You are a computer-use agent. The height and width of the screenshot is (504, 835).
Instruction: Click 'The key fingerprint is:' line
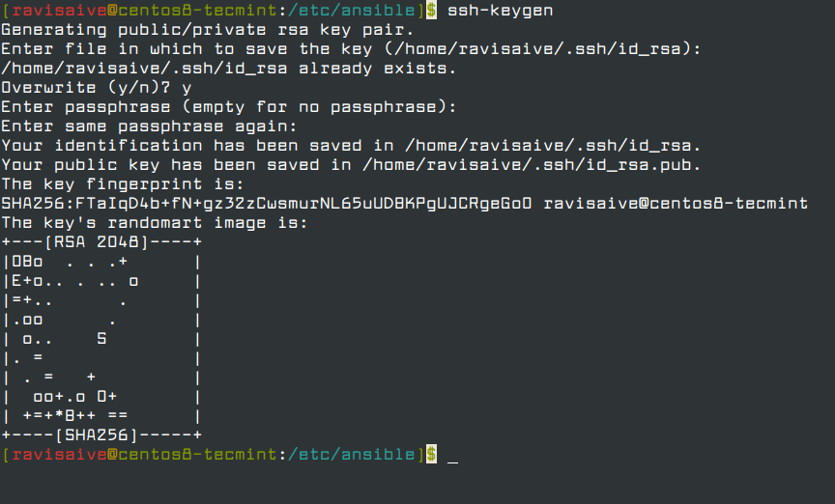(x=121, y=183)
